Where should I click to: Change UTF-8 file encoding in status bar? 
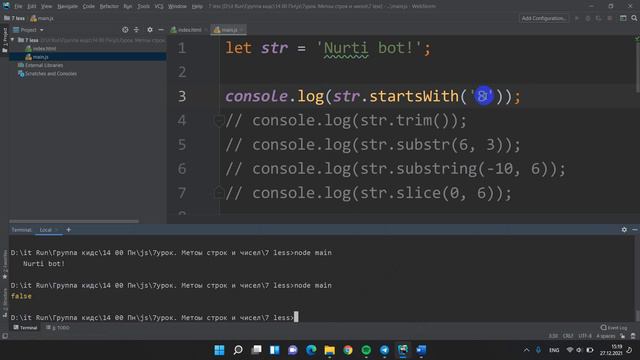click(584, 336)
